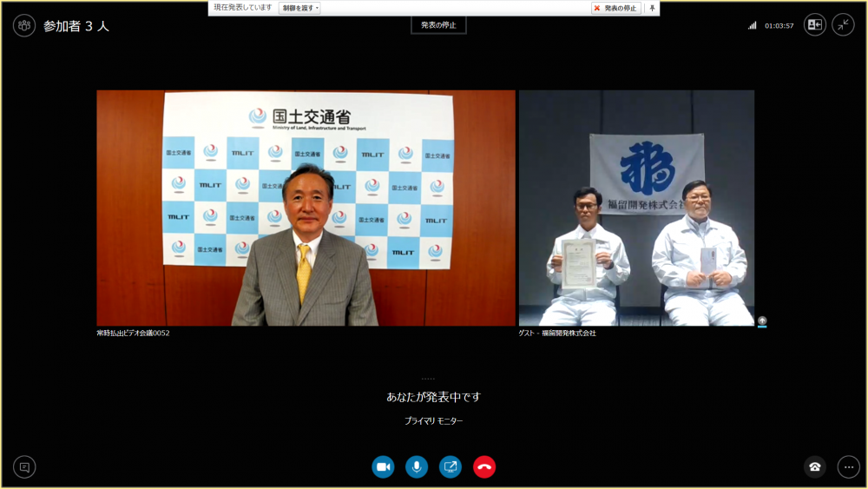Screen dimensions: 868x489
Task: Hang up the call
Action: (484, 467)
